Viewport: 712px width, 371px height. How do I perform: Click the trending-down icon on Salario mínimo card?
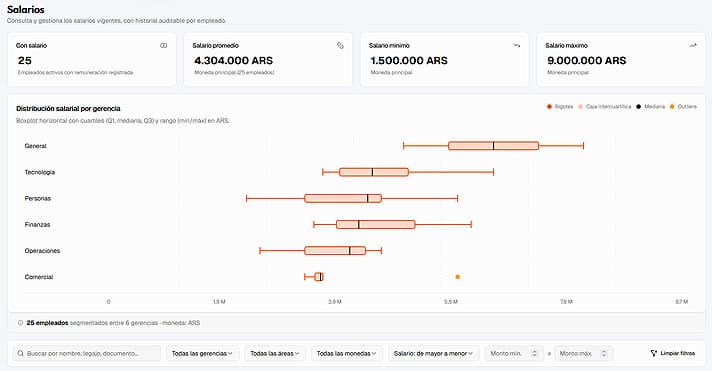click(x=516, y=45)
